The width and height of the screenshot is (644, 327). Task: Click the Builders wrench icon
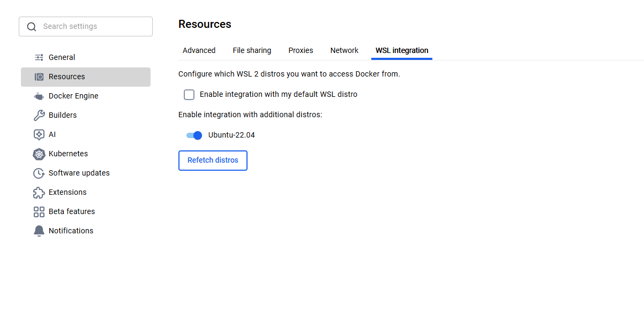pyautogui.click(x=39, y=115)
